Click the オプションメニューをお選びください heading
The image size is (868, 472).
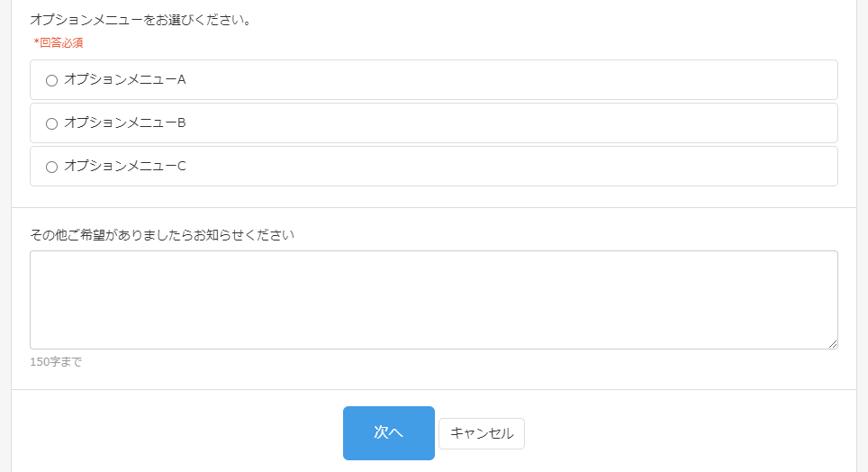tap(140, 19)
